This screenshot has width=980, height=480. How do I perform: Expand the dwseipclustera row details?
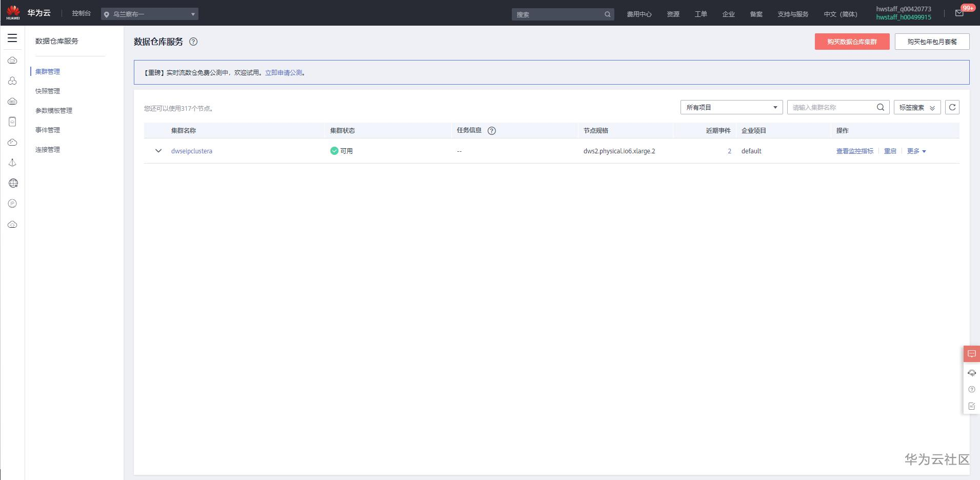pyautogui.click(x=158, y=151)
